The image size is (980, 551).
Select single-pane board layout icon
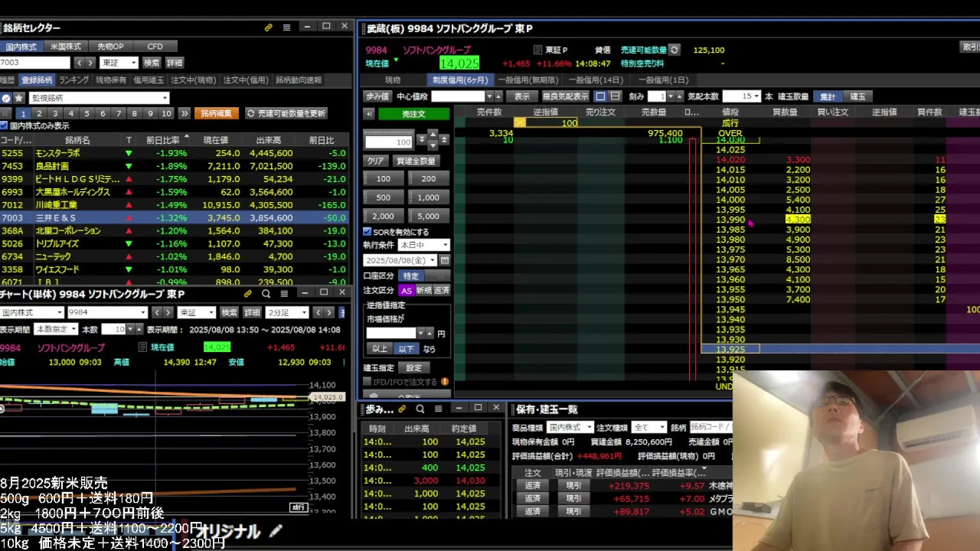tap(601, 96)
